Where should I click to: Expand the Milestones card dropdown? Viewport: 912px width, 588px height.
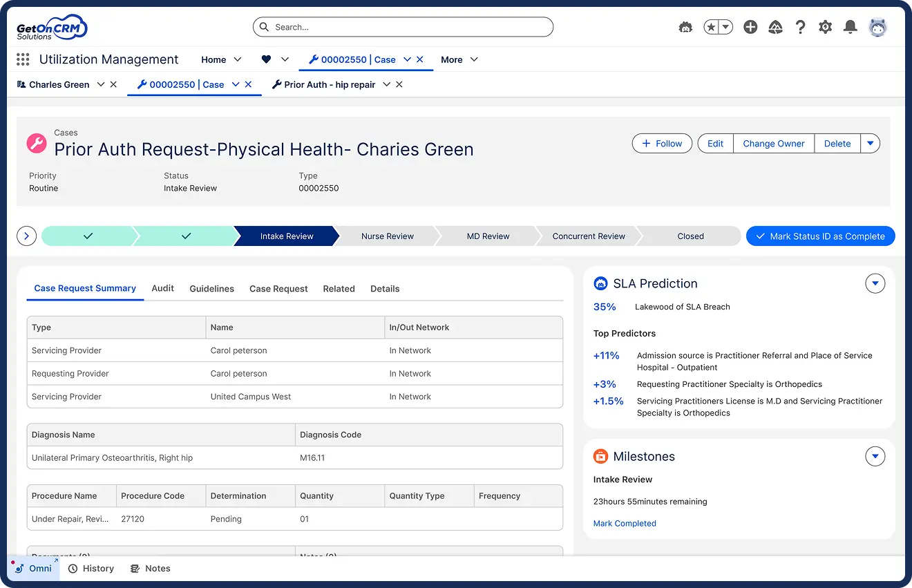coord(875,456)
